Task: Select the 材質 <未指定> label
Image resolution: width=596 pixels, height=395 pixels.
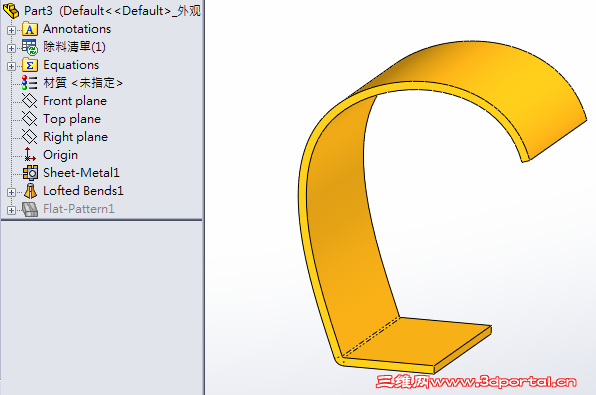Action: click(x=83, y=82)
